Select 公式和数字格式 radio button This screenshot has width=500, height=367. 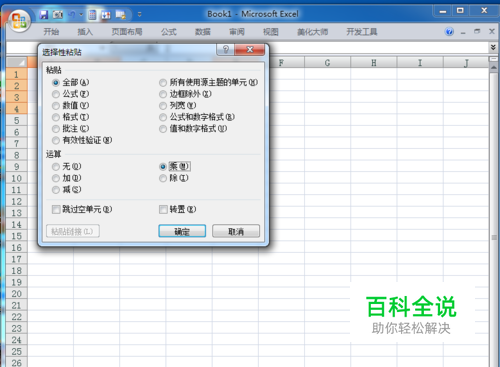coord(163,117)
